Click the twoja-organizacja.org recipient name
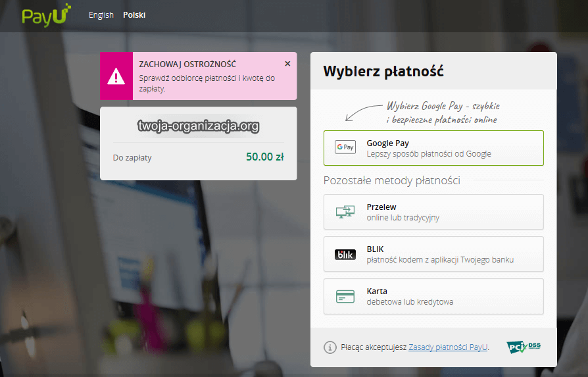The image size is (588, 377). point(199,126)
